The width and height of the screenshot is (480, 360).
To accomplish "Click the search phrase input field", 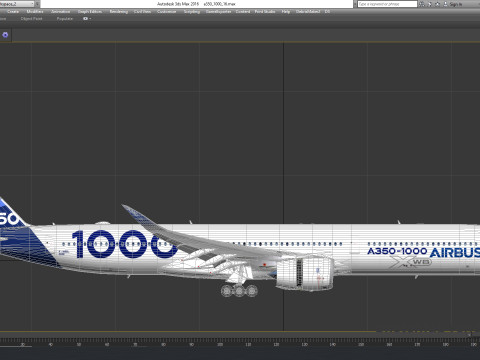I will [387, 4].
